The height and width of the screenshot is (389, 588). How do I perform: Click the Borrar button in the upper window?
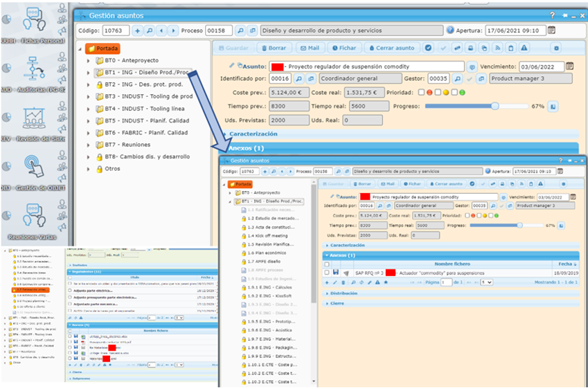[x=274, y=48]
